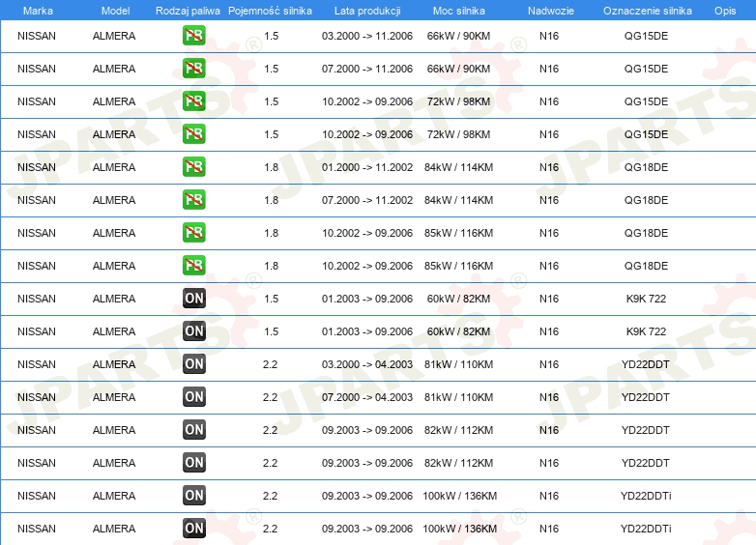Click QG18DE in the 07.2000 -> 11.2002 row
This screenshot has height=545, width=756.
(x=646, y=200)
